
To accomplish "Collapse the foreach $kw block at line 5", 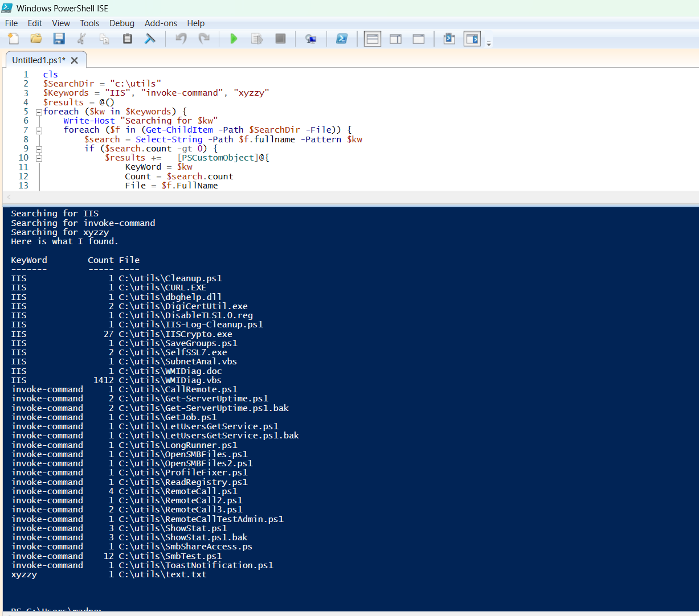I will click(39, 112).
